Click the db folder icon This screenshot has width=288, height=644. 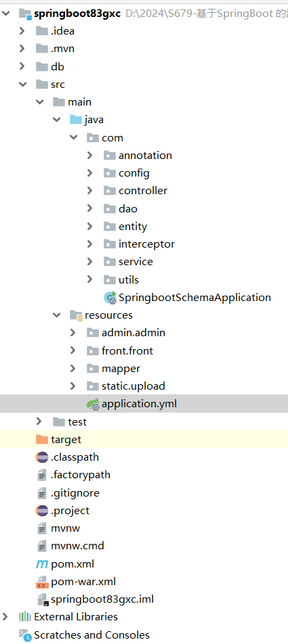[42, 66]
